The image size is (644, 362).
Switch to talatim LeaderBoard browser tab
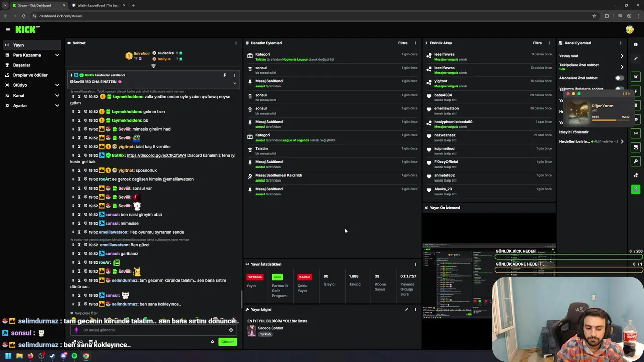[x=98, y=5]
